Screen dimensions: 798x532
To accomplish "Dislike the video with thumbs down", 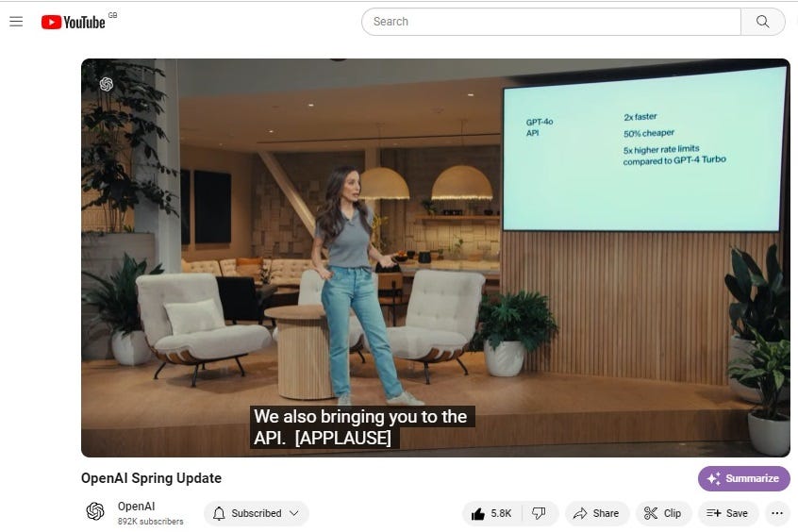I will click(539, 513).
